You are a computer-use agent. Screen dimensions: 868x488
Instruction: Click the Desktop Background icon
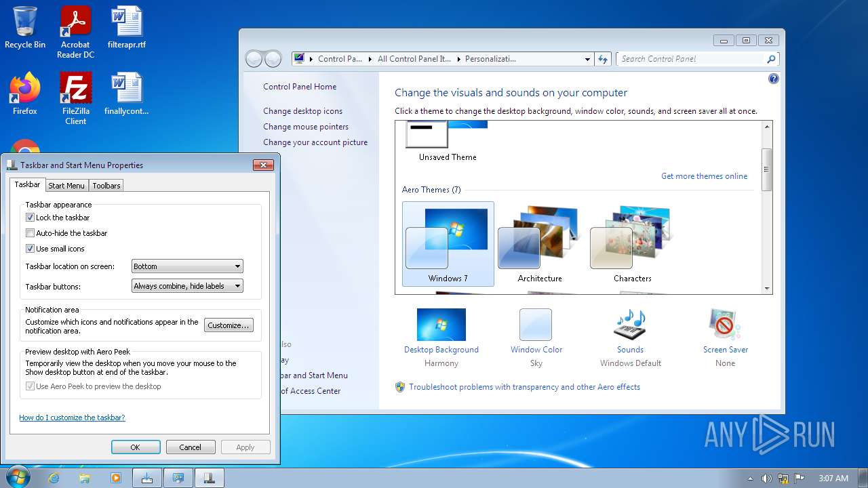441,325
